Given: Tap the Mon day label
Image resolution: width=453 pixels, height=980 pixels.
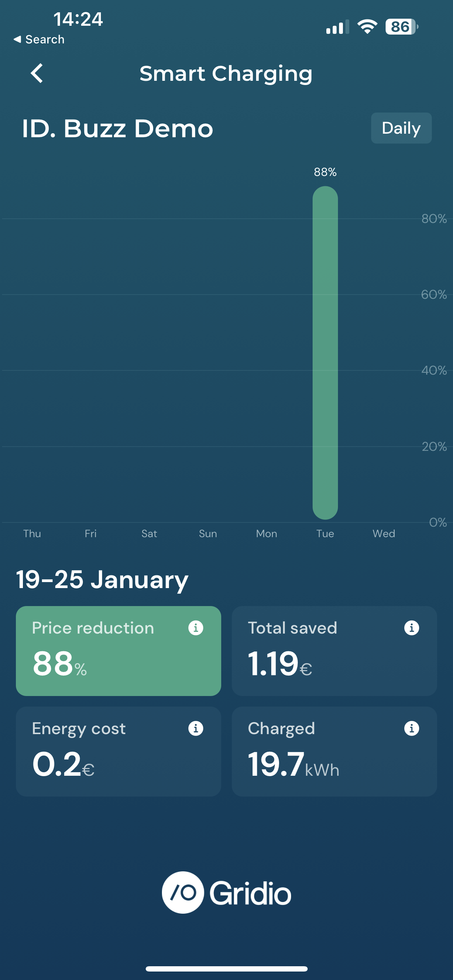Looking at the screenshot, I should (x=266, y=534).
